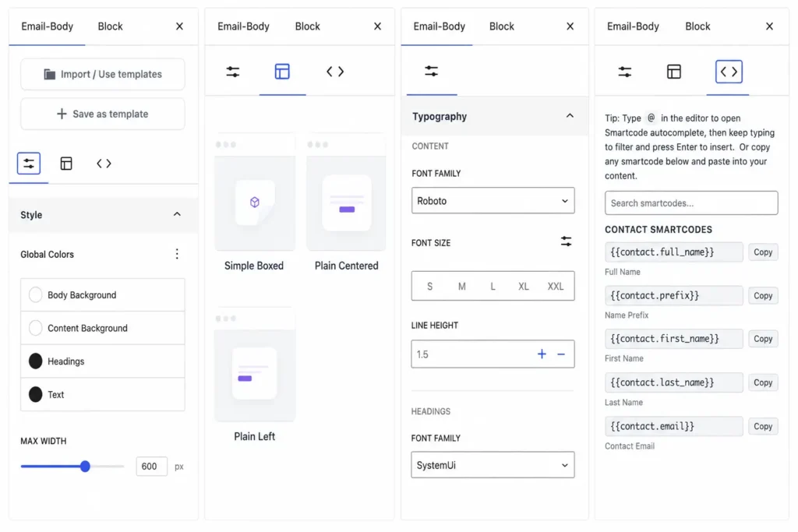The height and width of the screenshot is (532, 798).
Task: Pick the Text color swatch
Action: pos(35,394)
